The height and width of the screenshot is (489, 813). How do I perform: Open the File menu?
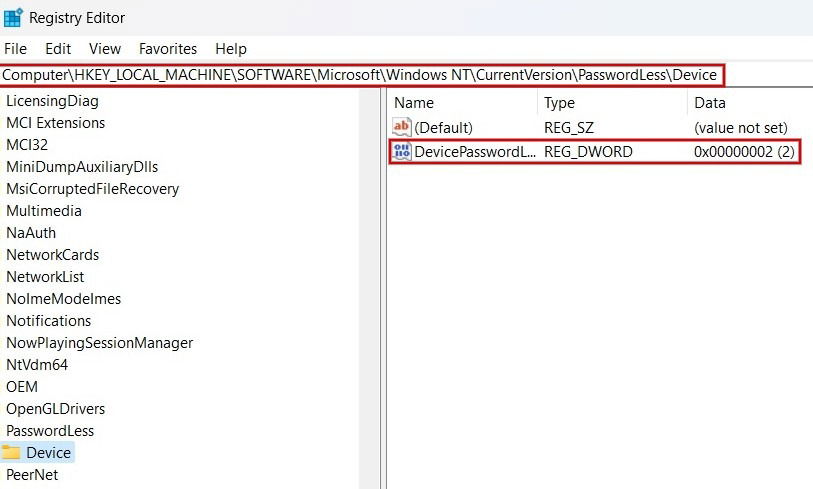click(16, 49)
